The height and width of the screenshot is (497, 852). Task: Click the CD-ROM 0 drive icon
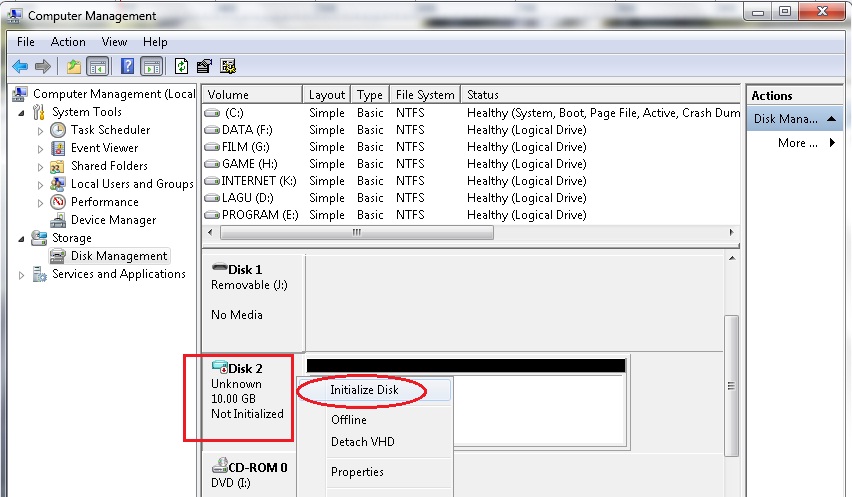[220, 465]
